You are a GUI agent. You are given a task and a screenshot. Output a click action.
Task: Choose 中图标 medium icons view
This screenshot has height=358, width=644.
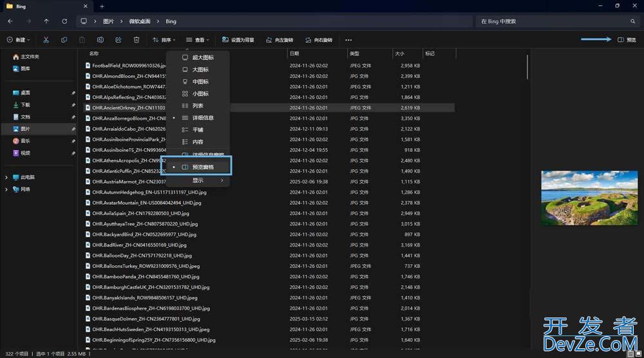198,82
